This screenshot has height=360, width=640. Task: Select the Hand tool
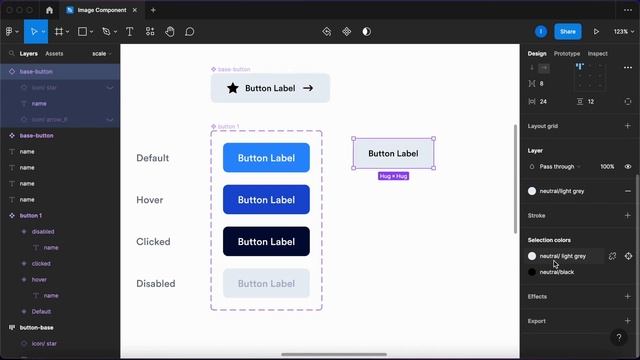point(170,31)
